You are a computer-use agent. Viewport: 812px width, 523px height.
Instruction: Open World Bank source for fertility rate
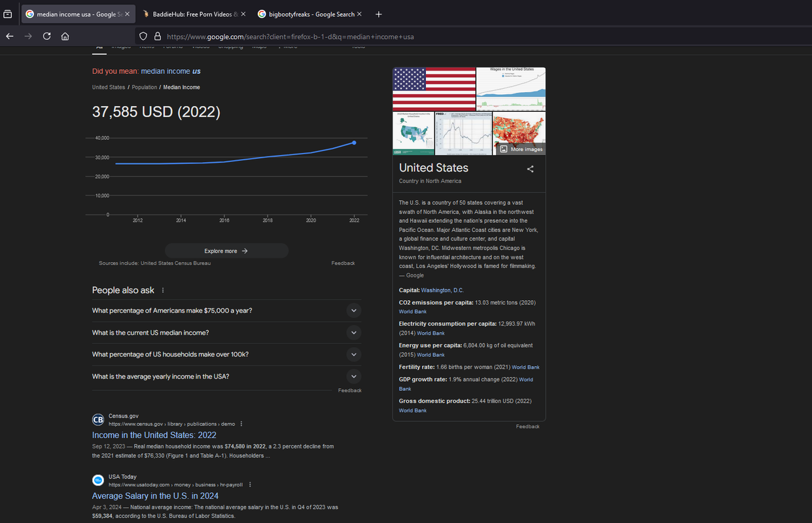(x=525, y=367)
